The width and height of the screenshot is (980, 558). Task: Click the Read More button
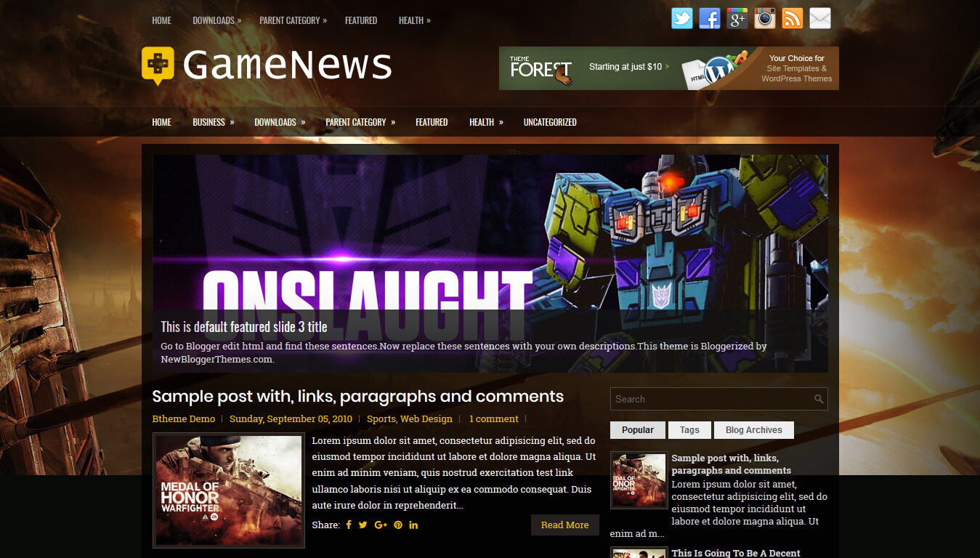[564, 525]
